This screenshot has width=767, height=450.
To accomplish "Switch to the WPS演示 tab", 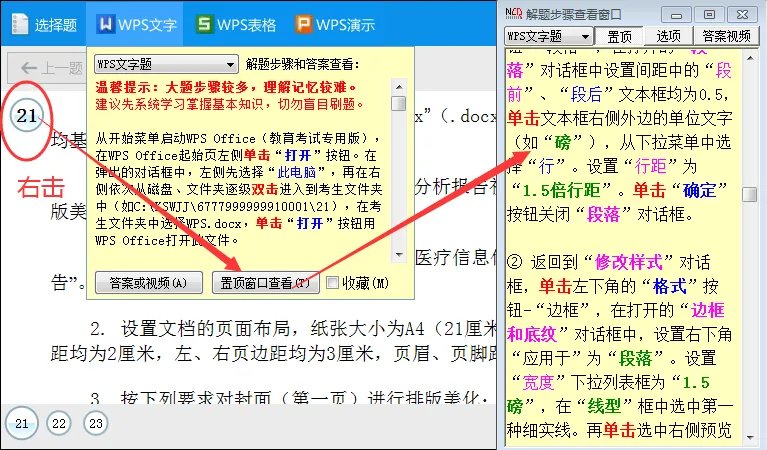I will coord(335,24).
